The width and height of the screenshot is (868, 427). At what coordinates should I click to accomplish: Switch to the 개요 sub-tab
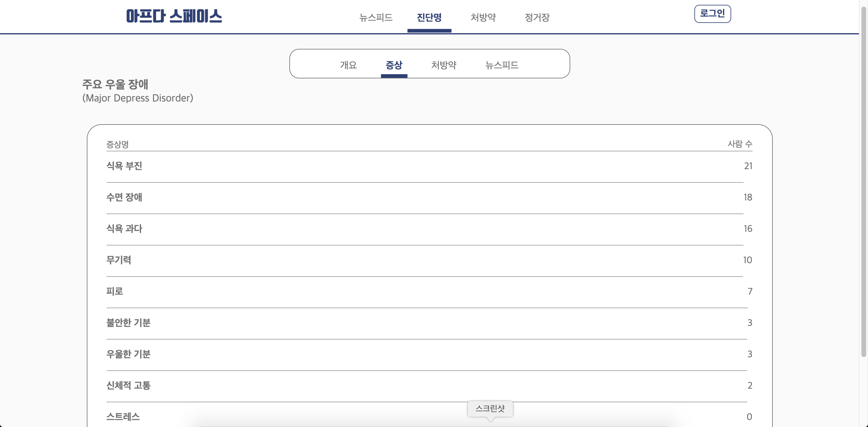click(348, 65)
